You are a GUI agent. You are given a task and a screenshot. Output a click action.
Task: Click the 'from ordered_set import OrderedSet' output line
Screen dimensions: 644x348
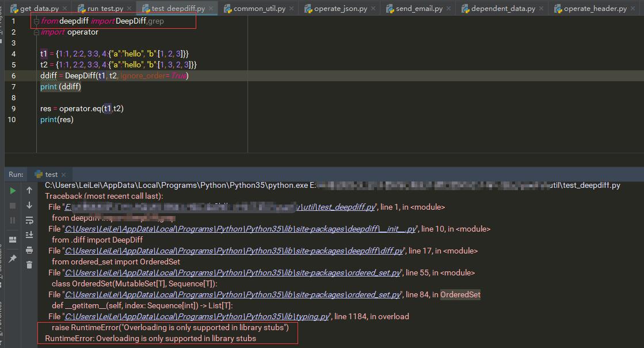click(x=116, y=262)
